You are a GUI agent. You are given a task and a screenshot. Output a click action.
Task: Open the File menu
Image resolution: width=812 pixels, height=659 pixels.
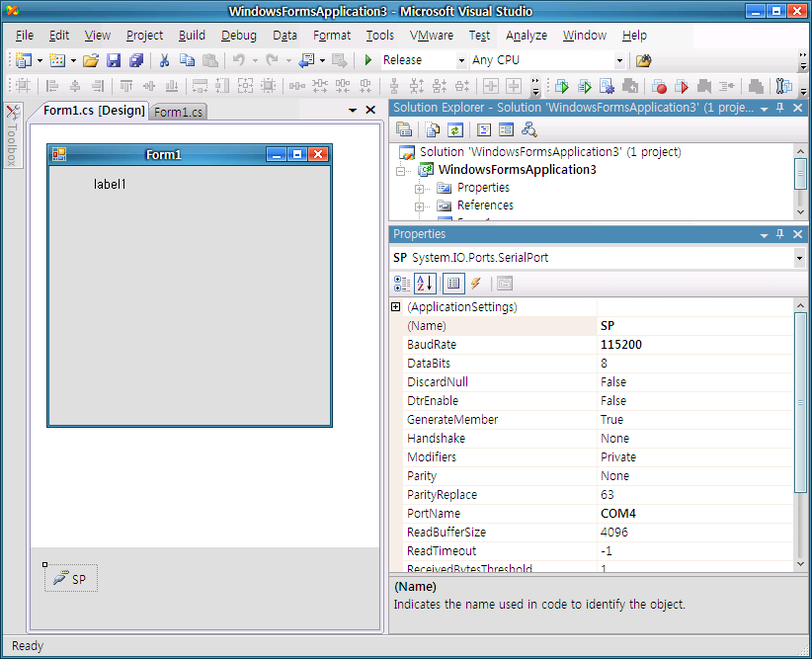[x=25, y=36]
